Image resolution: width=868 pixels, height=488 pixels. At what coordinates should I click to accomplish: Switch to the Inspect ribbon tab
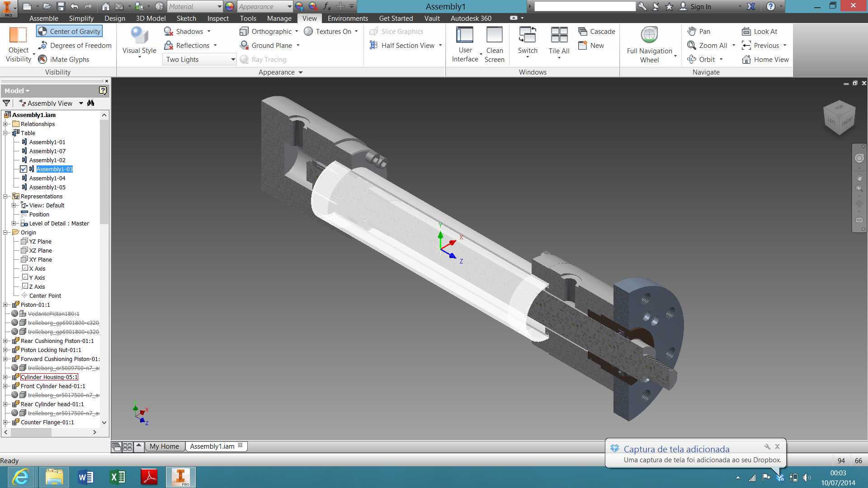pyautogui.click(x=218, y=18)
